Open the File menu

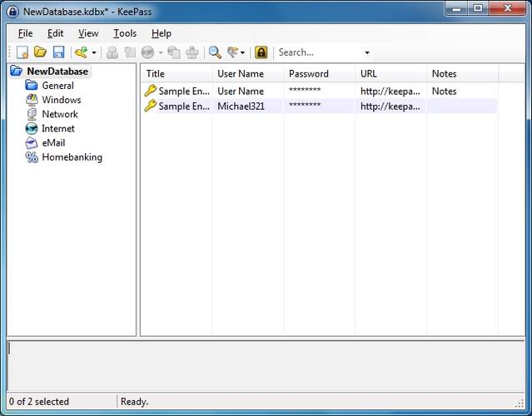26,33
